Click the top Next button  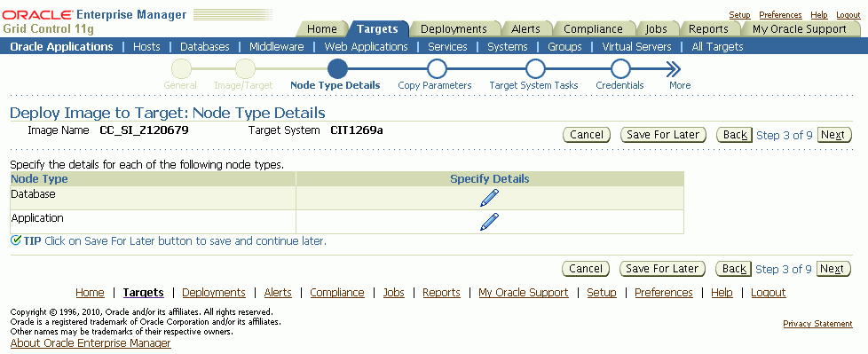coord(833,135)
